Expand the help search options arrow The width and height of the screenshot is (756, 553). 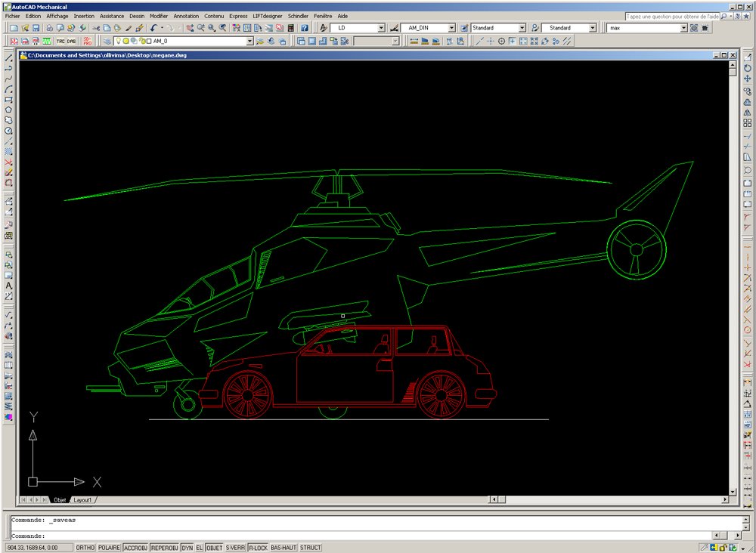[731, 16]
